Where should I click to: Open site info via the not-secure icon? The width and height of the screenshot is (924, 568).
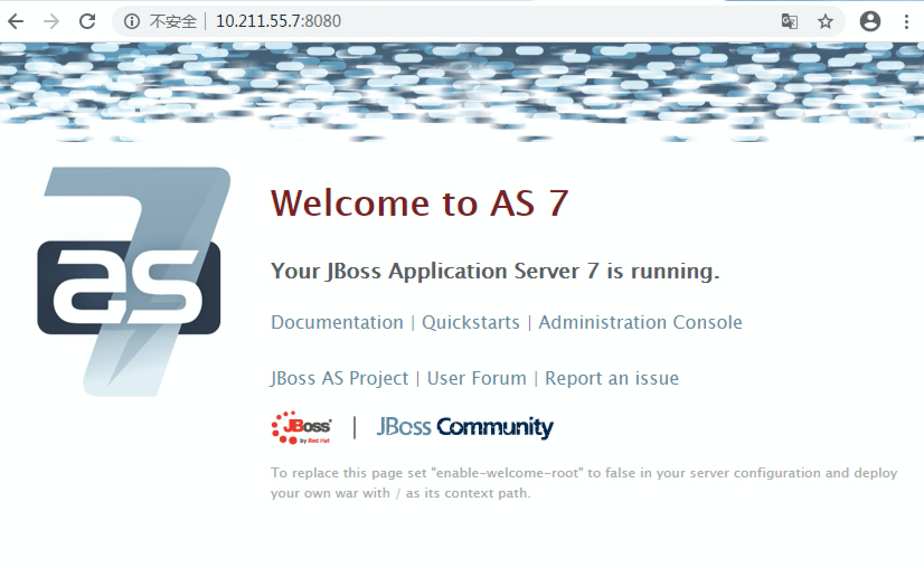pos(131,22)
